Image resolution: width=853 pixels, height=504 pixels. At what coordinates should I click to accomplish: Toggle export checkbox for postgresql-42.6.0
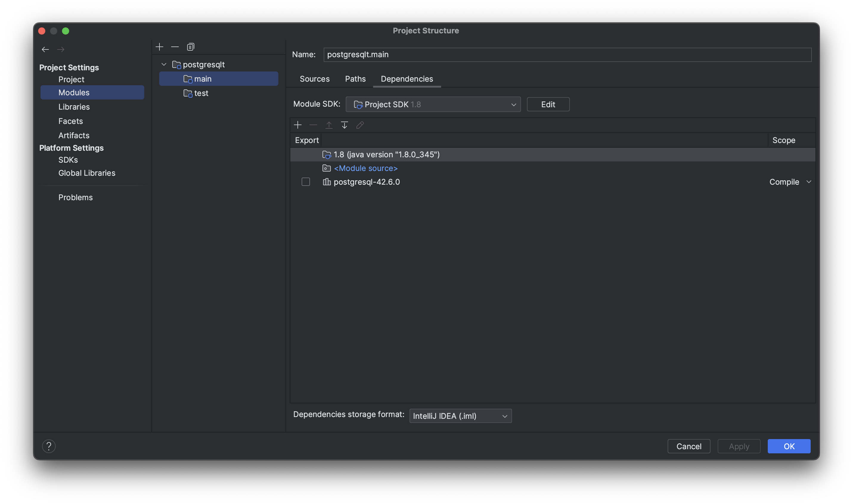click(x=306, y=182)
